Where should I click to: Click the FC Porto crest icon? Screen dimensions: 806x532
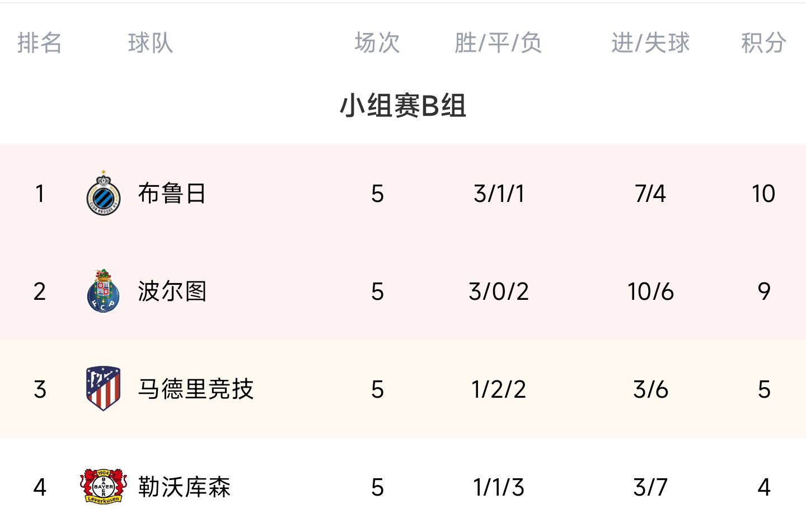[104, 291]
